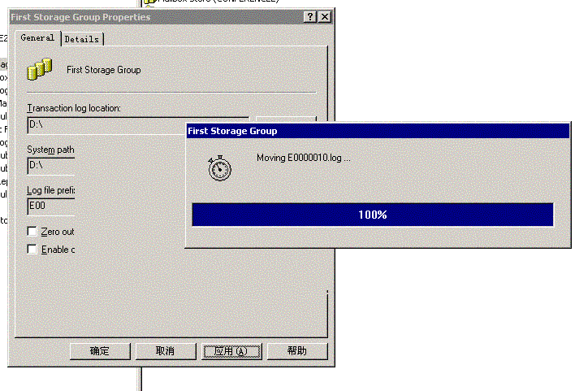Click the Transaction log location field
Viewport: 588px width, 391px height.
[106, 125]
